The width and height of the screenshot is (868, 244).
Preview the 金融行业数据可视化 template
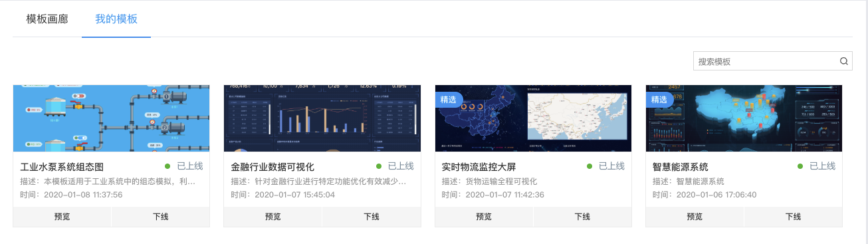(273, 217)
